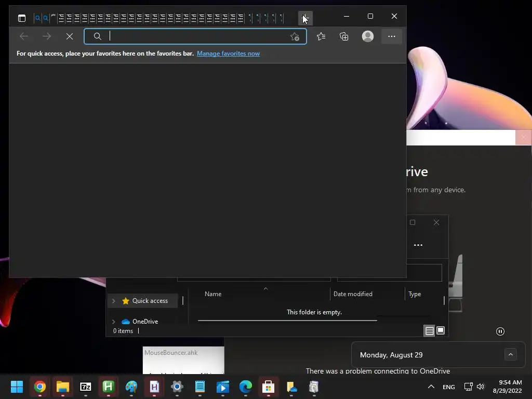Click the File Explorer search box
Viewport: 532px width, 399px height.
(x=390, y=273)
